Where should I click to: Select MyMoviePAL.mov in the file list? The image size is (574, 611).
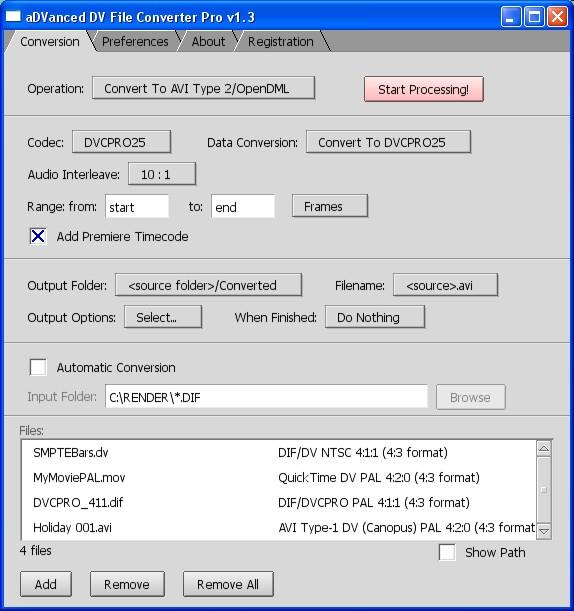pyautogui.click(x=79, y=477)
